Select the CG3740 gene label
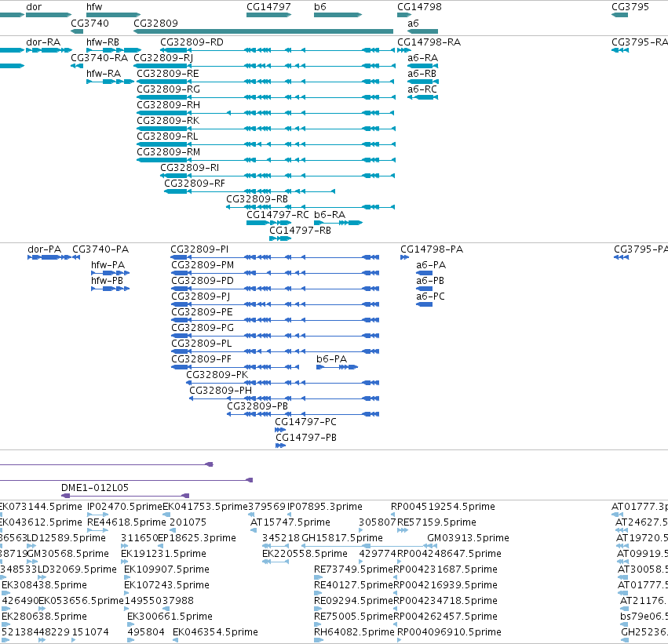 [x=89, y=24]
